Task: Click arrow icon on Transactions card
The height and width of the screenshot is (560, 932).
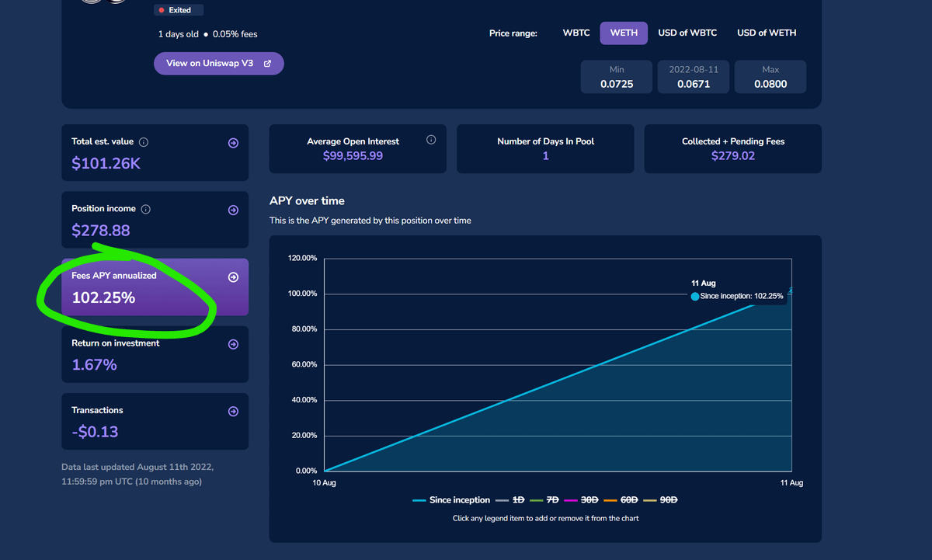Action: tap(233, 412)
